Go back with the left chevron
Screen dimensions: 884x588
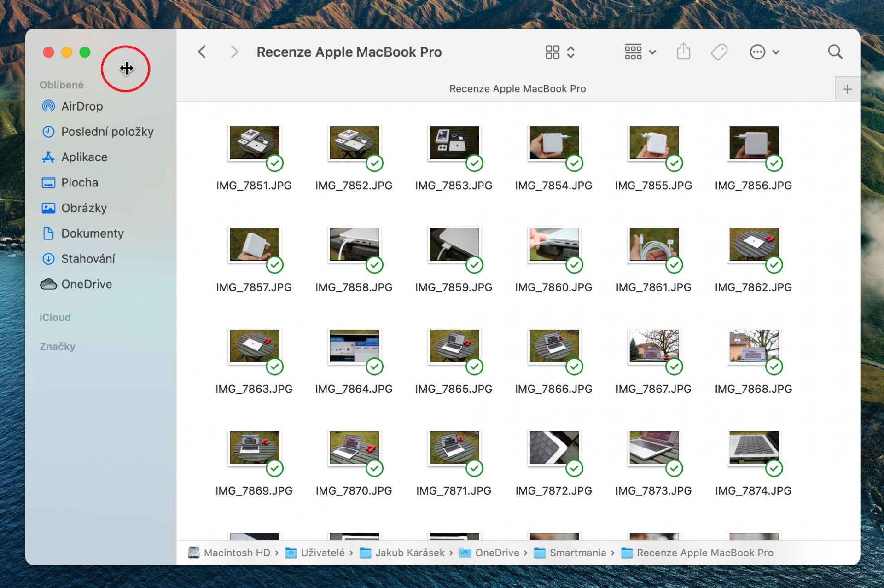202,52
